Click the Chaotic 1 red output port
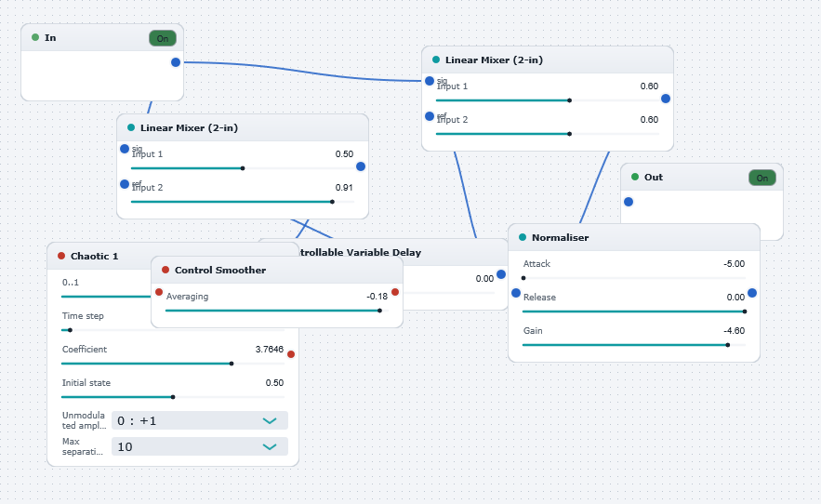This screenshot has height=504, width=821. pos(291,354)
